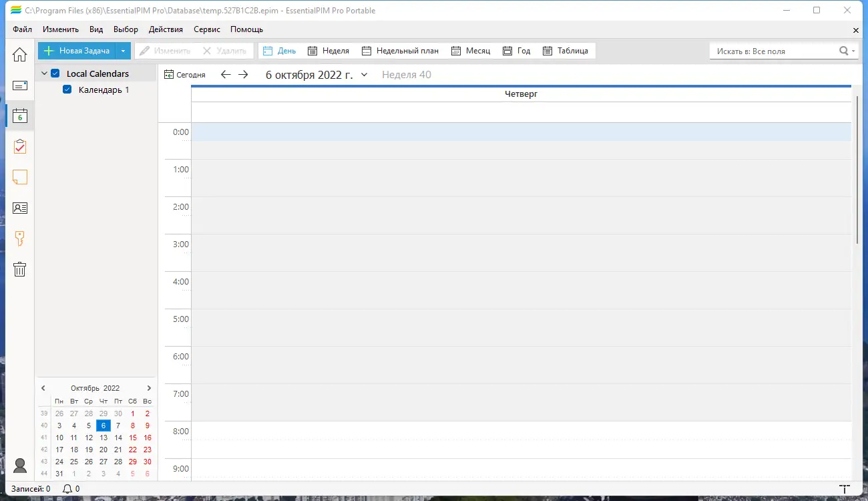Select the Calendar module sidebar icon

pyautogui.click(x=20, y=116)
